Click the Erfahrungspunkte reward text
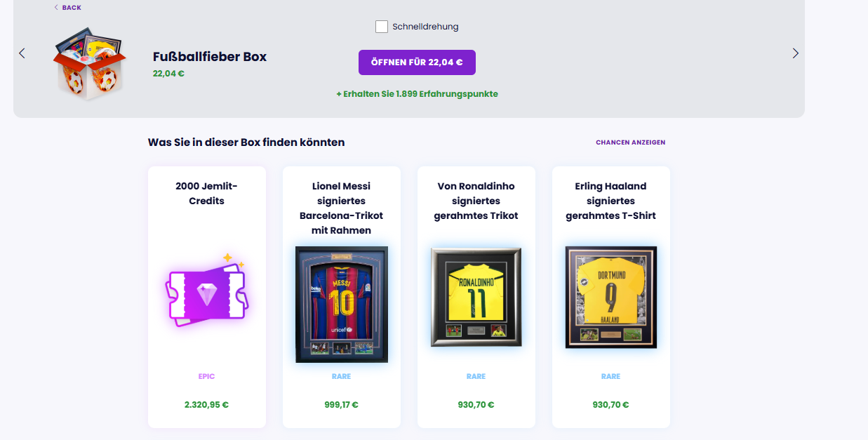This screenshot has height=440, width=868. pos(417,94)
